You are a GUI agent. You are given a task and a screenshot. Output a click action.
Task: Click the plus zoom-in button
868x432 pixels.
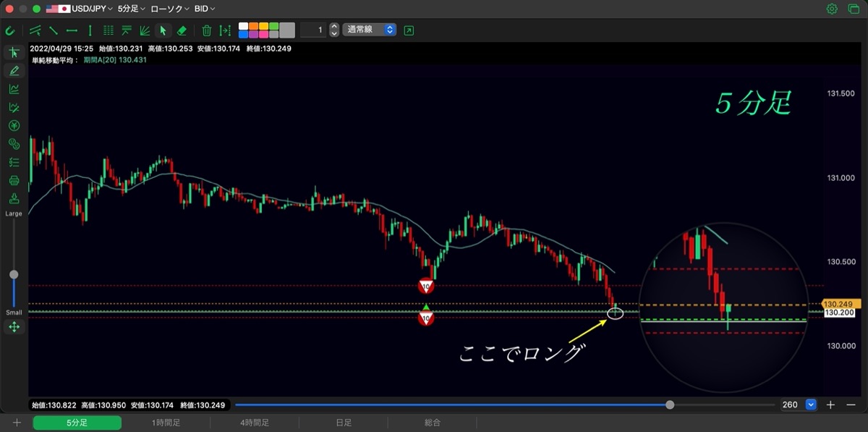[x=831, y=405]
